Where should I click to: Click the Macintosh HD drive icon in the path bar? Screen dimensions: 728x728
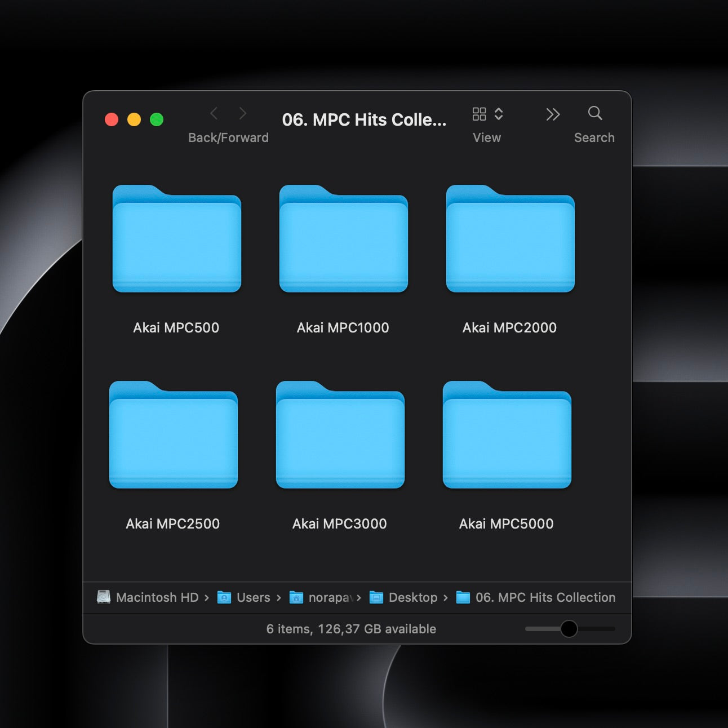(x=104, y=597)
